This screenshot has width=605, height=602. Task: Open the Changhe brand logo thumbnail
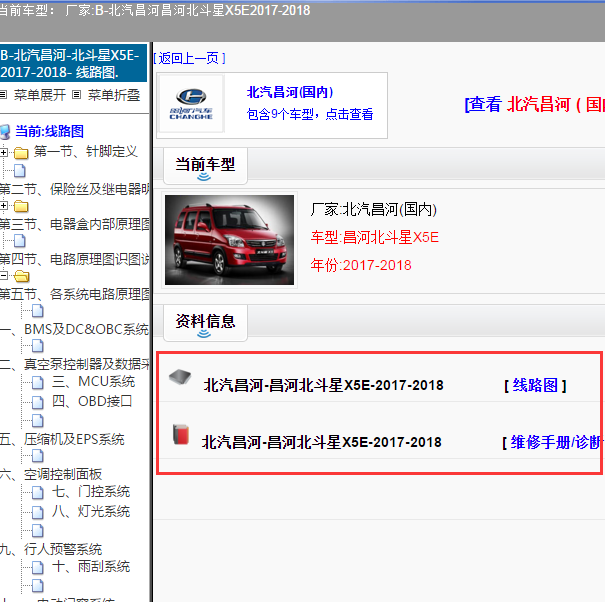tap(191, 104)
